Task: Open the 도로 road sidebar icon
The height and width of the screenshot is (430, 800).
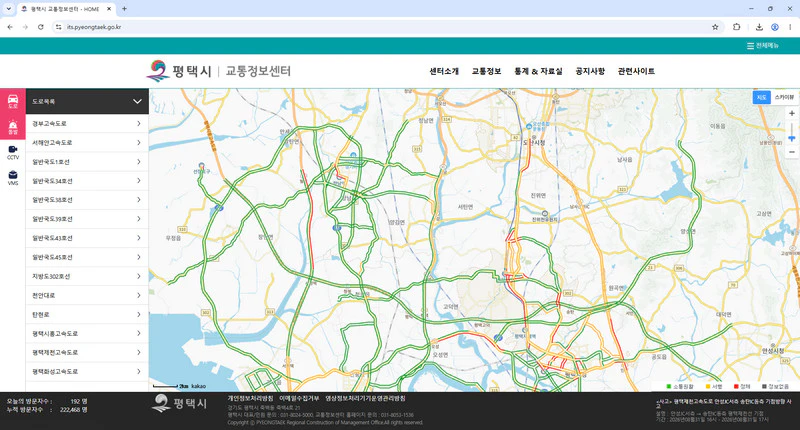Action: (13, 101)
